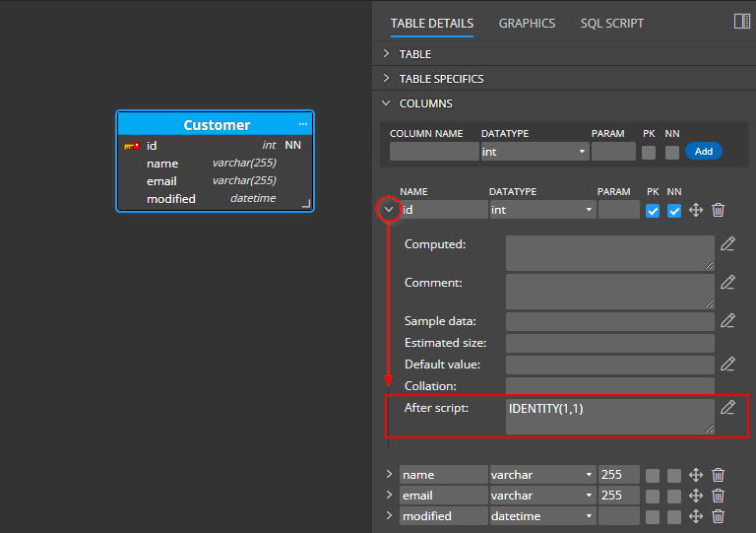Screen dimensions: 756x533
Task: Expand the TABLE section
Action: click(x=386, y=53)
